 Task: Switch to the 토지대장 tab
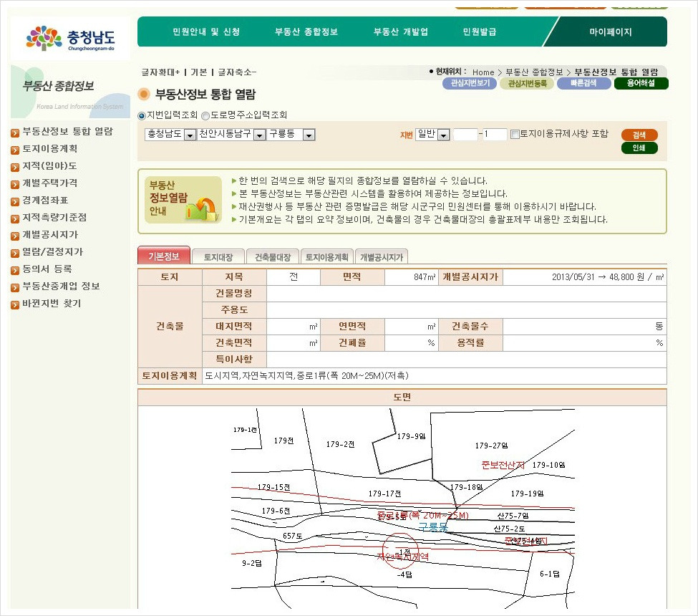(x=218, y=257)
